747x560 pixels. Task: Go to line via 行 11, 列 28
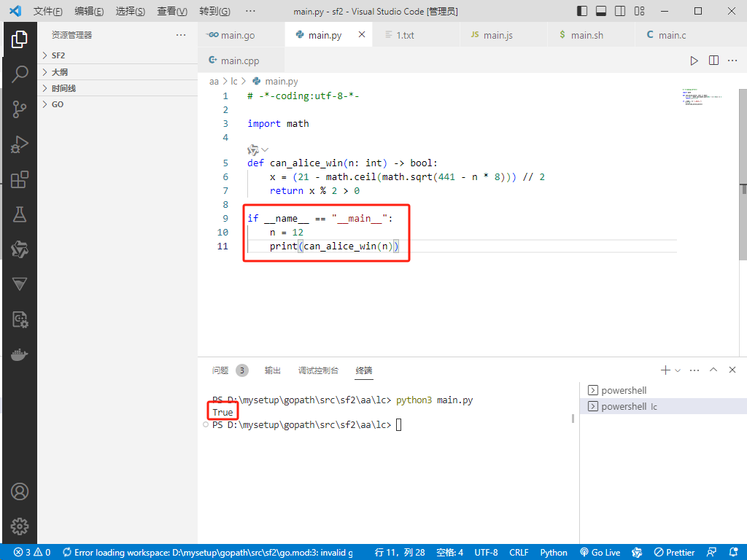pyautogui.click(x=400, y=553)
